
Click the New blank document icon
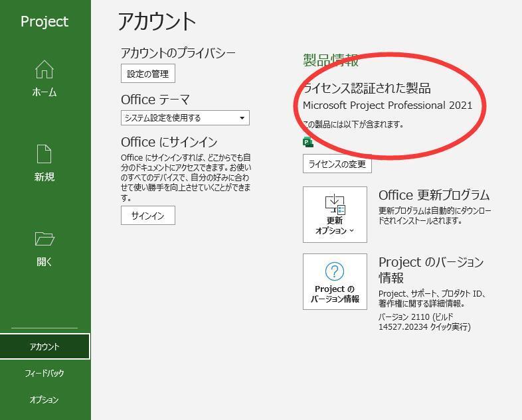(x=44, y=154)
